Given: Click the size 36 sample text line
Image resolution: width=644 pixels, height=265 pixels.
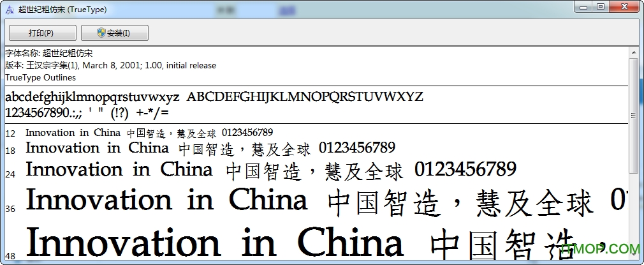Looking at the screenshot, I should pyautogui.click(x=326, y=202).
